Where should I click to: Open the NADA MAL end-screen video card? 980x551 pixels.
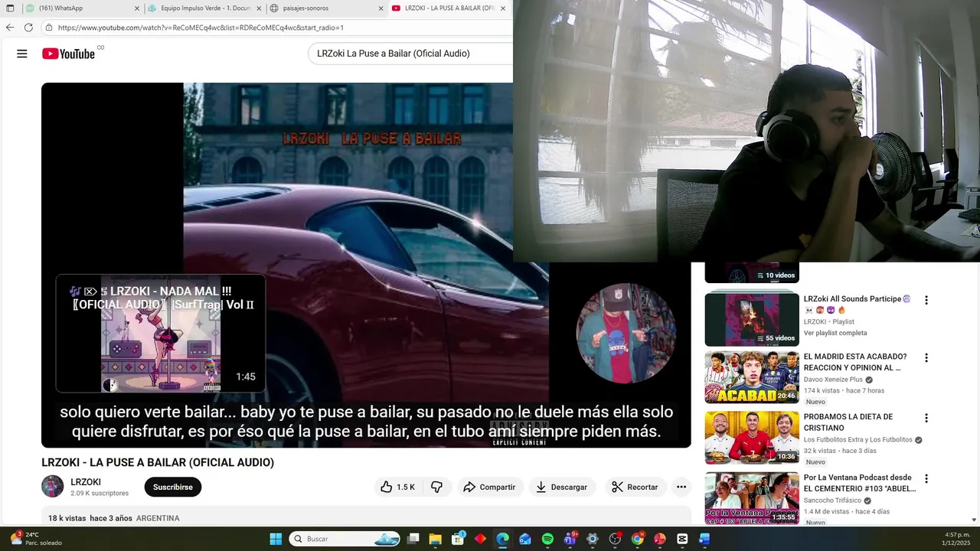161,334
